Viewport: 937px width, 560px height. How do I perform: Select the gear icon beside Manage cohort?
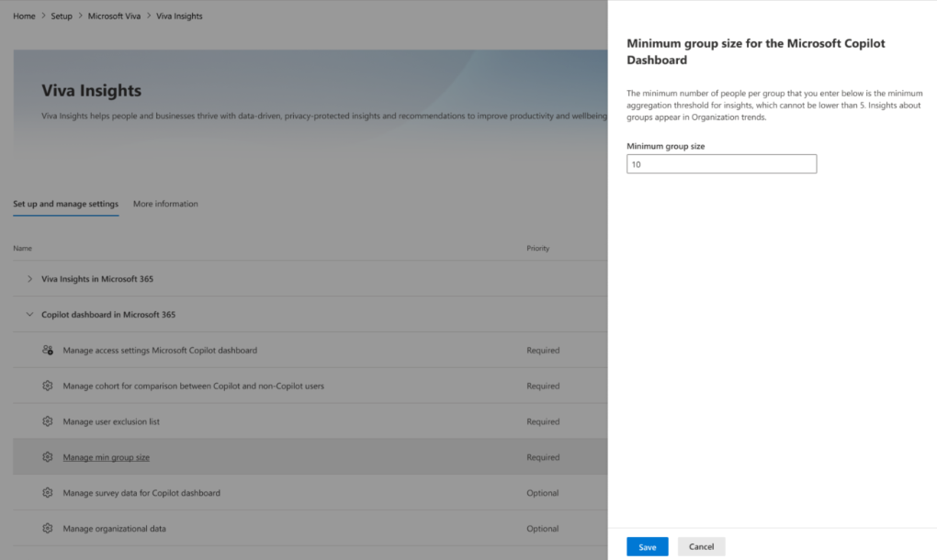pos(48,386)
